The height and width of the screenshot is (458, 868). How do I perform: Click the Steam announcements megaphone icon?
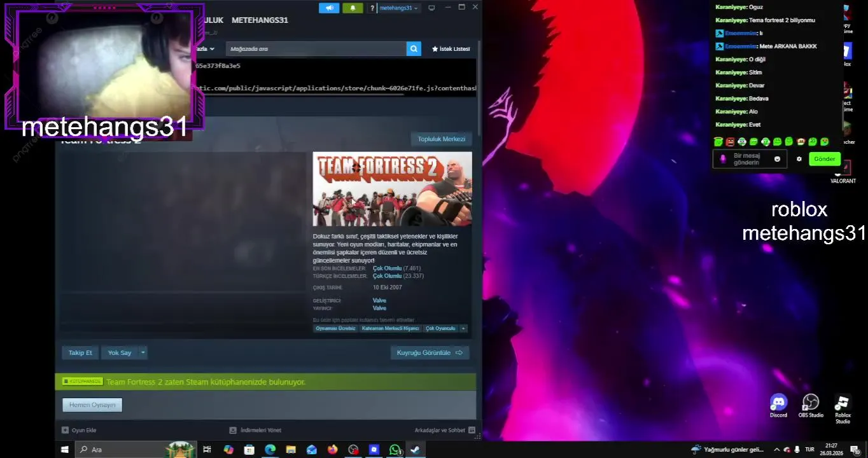(x=328, y=8)
